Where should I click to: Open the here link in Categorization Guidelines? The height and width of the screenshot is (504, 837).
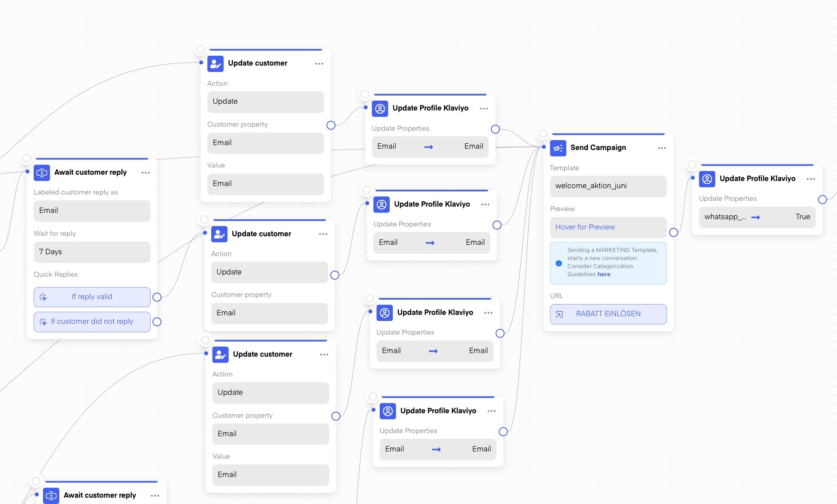[604, 274]
